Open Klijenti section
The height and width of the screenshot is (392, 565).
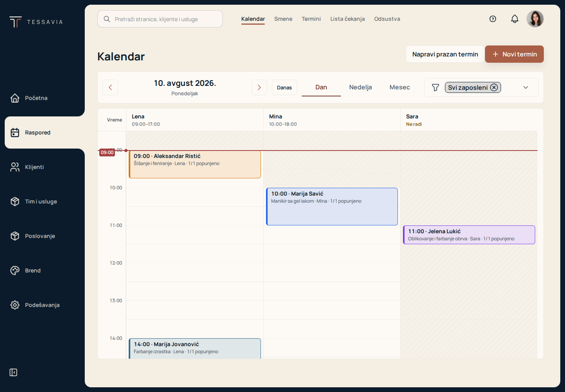click(x=42, y=167)
